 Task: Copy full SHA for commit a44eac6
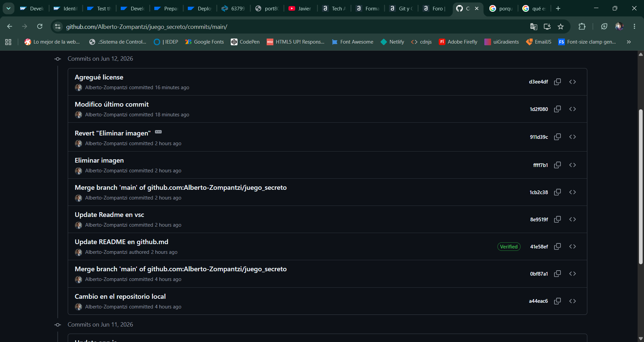point(557,301)
